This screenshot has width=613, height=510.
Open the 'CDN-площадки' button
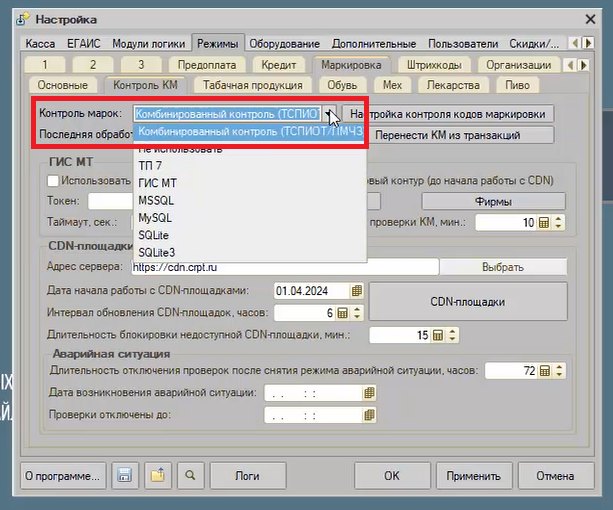(468, 302)
